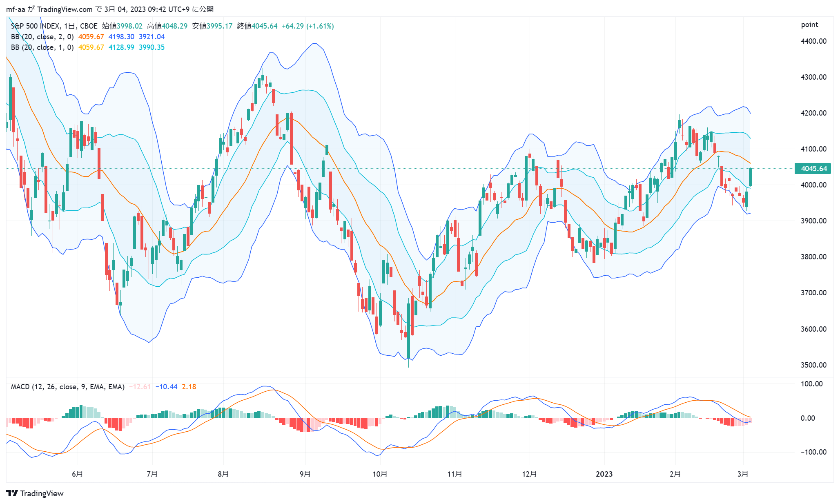This screenshot has height=504, width=840.
Task: Click the upper band value 4128.99
Action: coord(121,47)
